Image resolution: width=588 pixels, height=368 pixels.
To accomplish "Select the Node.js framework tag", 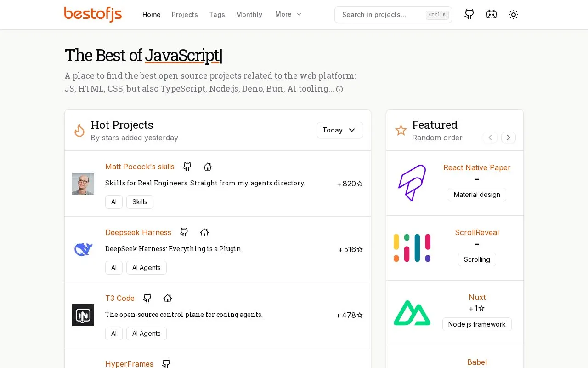I will pyautogui.click(x=477, y=324).
